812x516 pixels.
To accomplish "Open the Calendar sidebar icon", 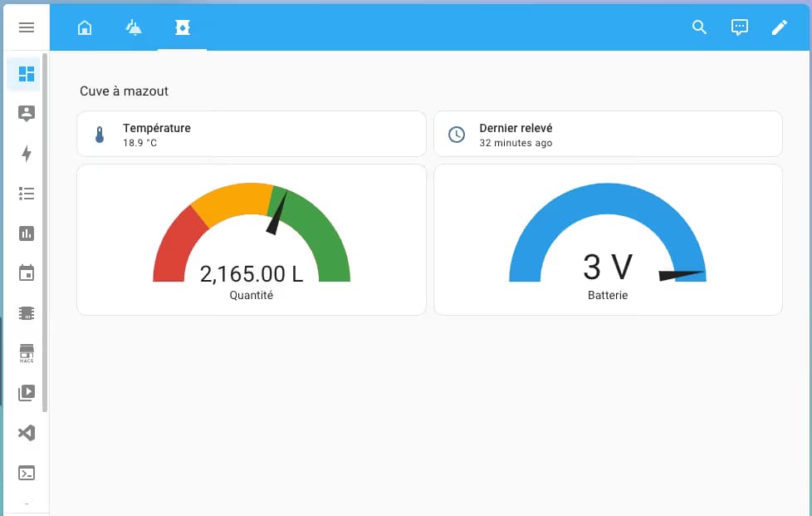I will click(27, 273).
